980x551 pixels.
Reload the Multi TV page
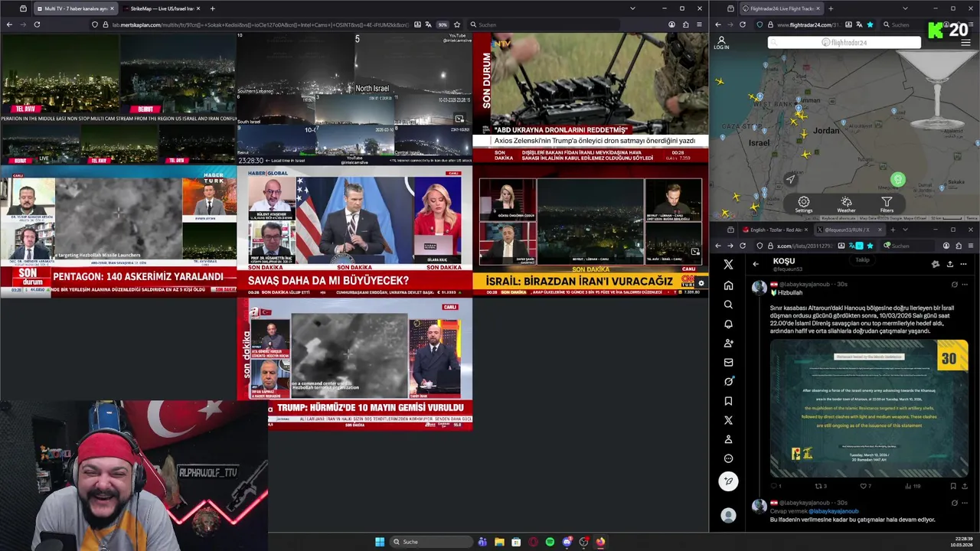(x=37, y=24)
